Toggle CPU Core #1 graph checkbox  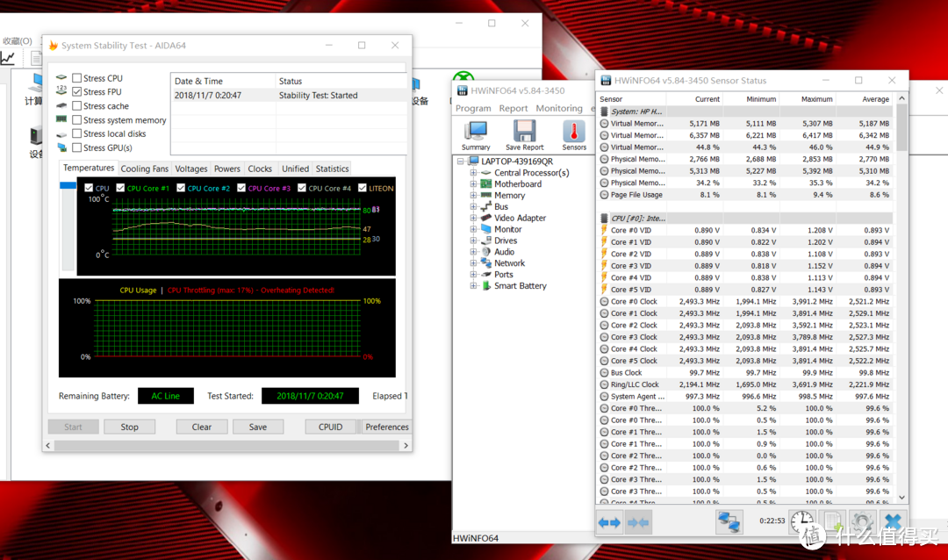click(x=120, y=188)
